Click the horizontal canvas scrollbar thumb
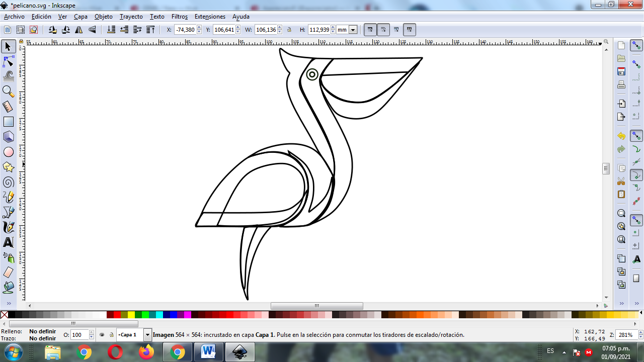This screenshot has height=362, width=644. coord(317,306)
